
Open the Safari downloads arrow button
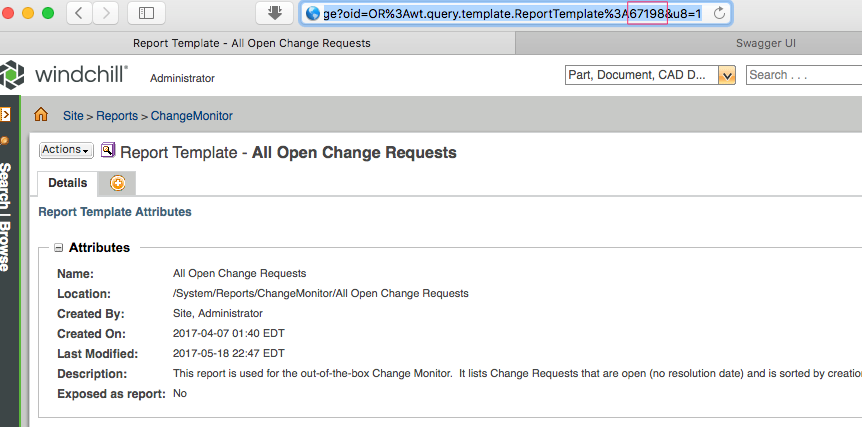pos(274,13)
